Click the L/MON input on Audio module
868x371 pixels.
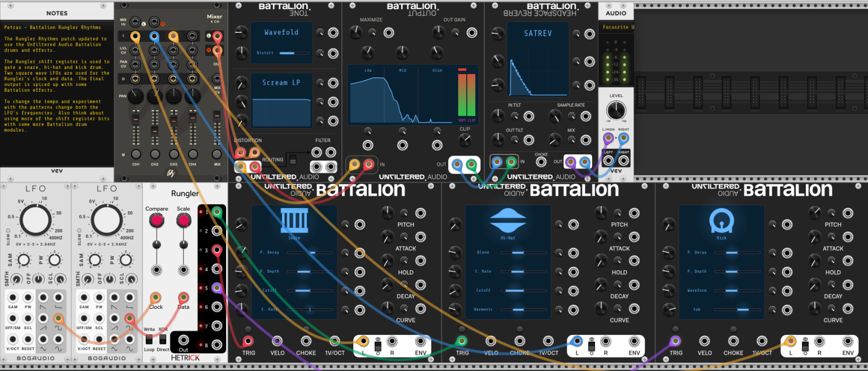[x=608, y=137]
